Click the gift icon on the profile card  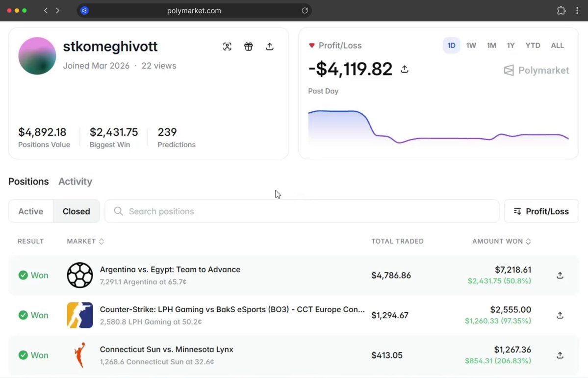(x=248, y=47)
